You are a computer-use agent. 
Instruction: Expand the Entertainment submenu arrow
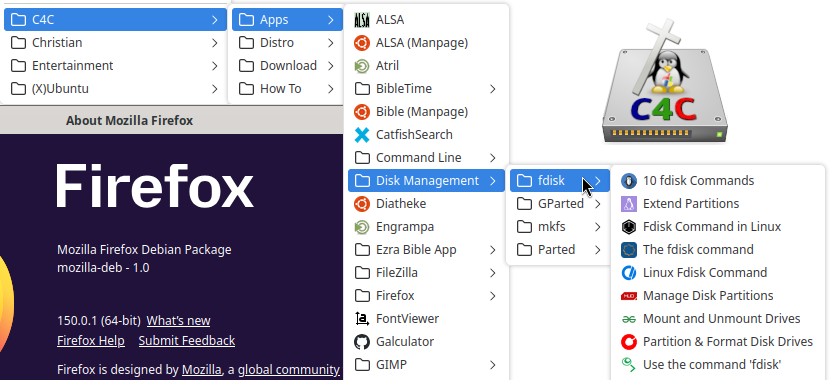pos(214,66)
